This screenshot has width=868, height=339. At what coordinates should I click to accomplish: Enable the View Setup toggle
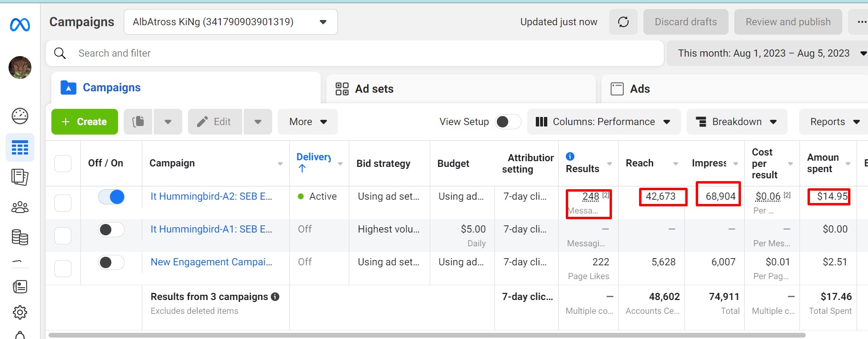tap(507, 122)
